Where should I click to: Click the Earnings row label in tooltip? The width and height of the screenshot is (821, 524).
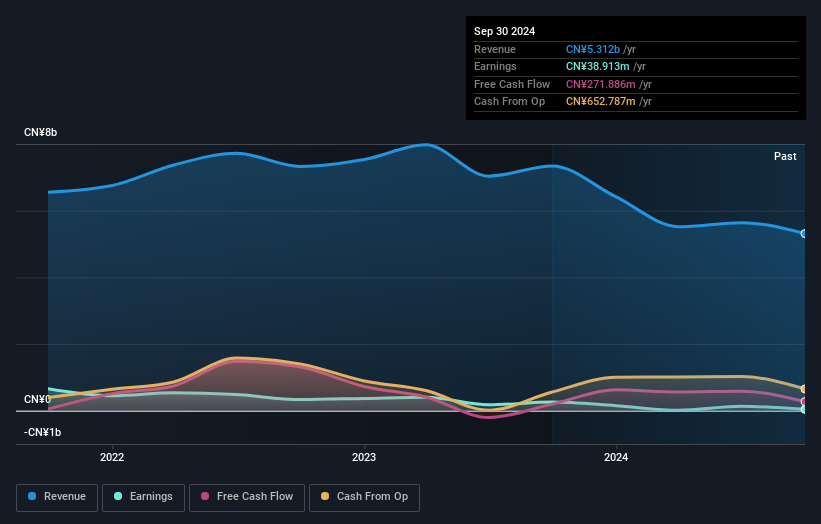click(x=495, y=66)
